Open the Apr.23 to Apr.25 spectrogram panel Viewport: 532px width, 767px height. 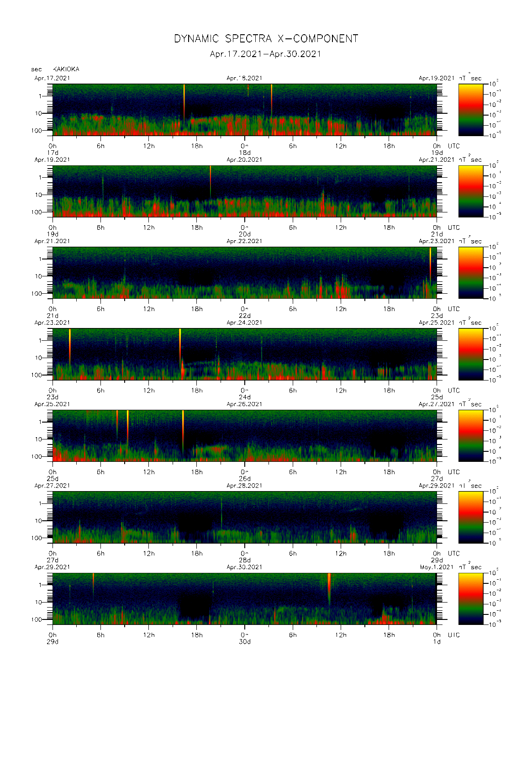click(x=245, y=354)
